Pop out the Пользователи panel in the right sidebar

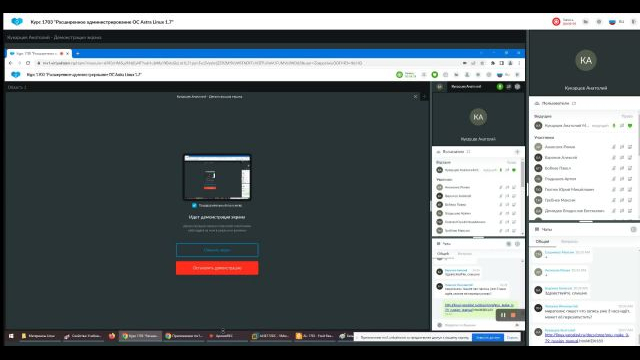(x=574, y=103)
